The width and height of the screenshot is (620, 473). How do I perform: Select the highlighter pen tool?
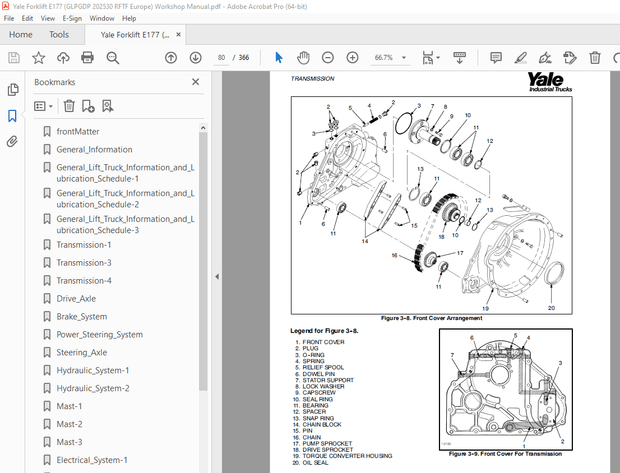click(520, 58)
